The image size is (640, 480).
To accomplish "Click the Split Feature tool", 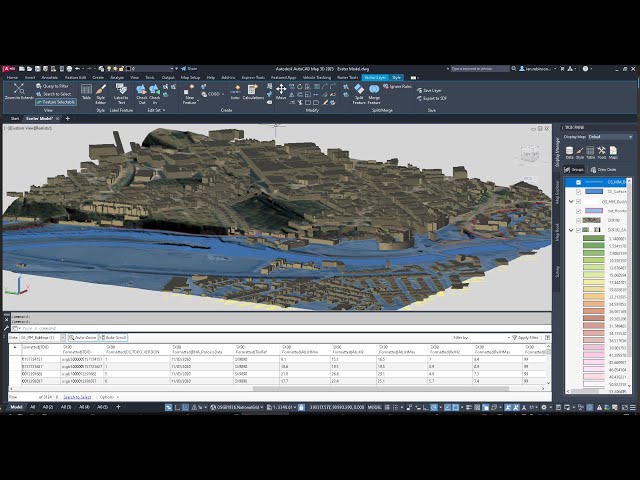I will point(359,94).
